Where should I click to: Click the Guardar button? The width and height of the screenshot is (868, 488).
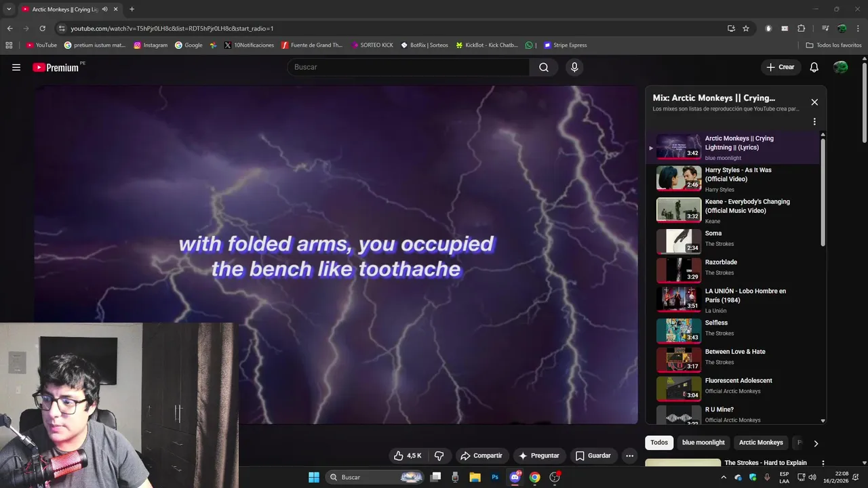tap(593, 455)
